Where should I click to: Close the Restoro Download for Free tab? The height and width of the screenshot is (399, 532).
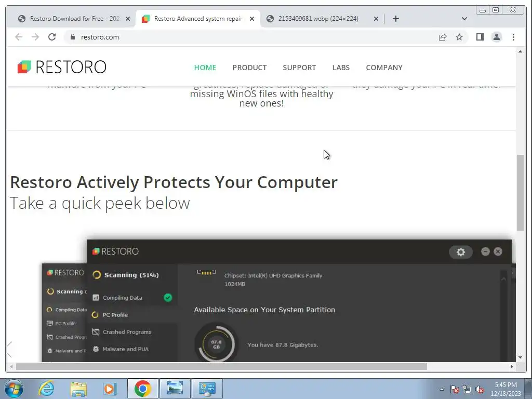coord(128,19)
